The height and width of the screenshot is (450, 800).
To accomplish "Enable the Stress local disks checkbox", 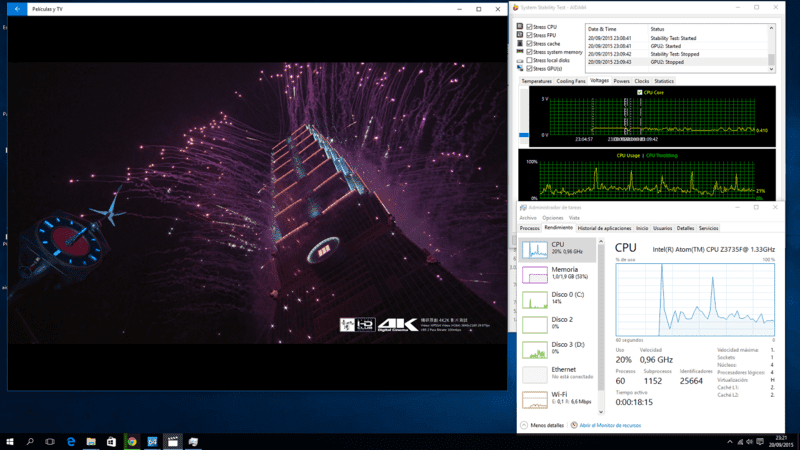I will (x=529, y=60).
